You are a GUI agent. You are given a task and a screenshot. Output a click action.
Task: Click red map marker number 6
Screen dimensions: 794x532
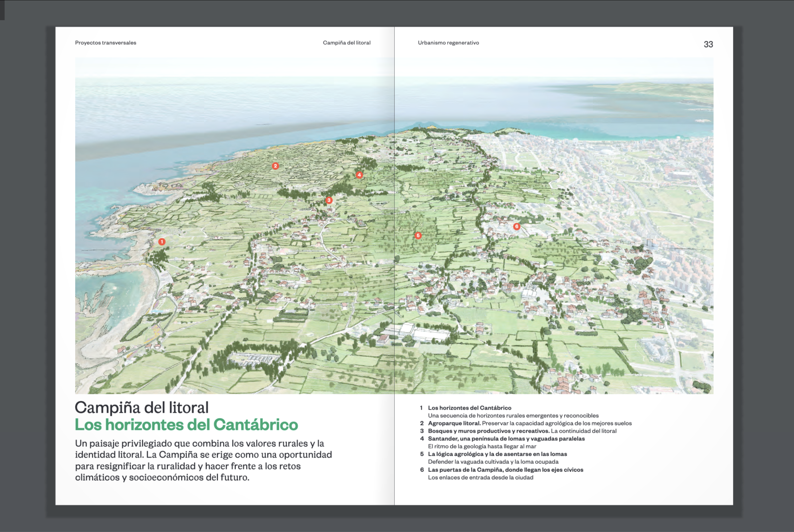pyautogui.click(x=517, y=226)
